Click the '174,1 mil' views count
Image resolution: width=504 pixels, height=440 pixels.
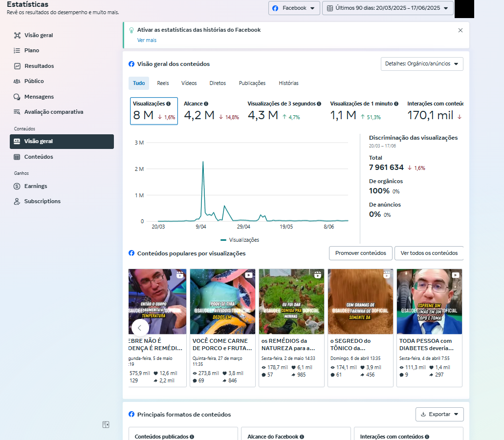[347, 367]
